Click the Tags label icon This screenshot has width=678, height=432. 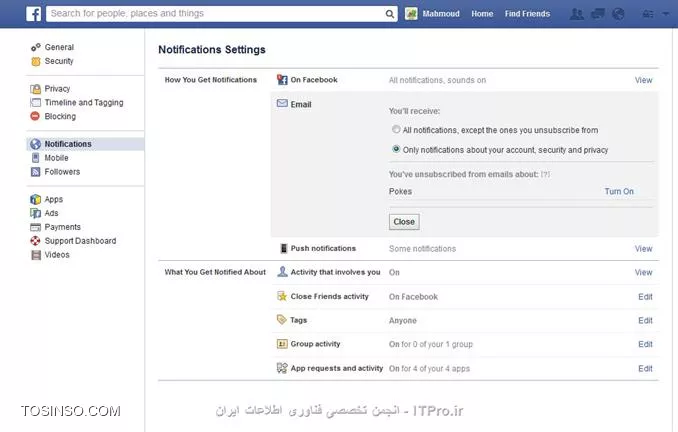(282, 320)
